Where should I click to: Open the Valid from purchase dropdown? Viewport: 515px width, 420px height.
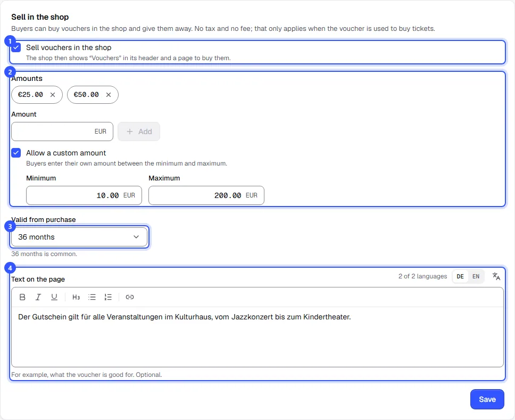point(79,237)
